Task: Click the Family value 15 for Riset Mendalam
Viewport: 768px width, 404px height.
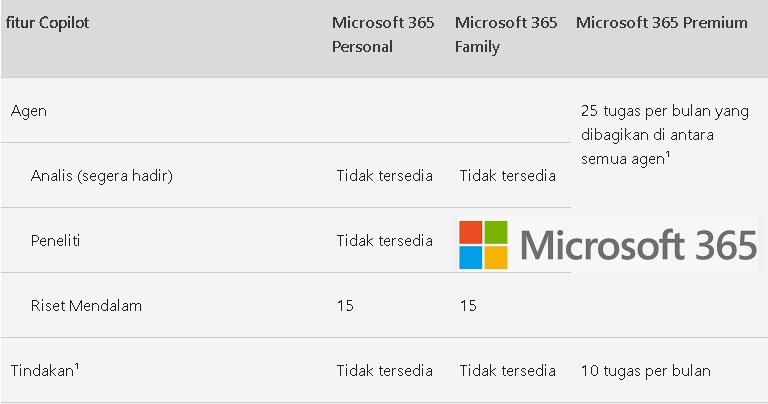Action: (468, 305)
